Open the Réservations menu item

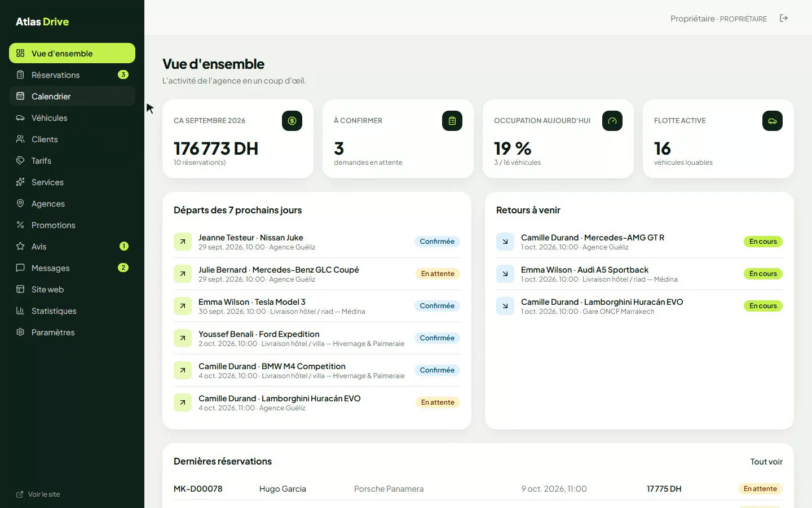(72, 75)
